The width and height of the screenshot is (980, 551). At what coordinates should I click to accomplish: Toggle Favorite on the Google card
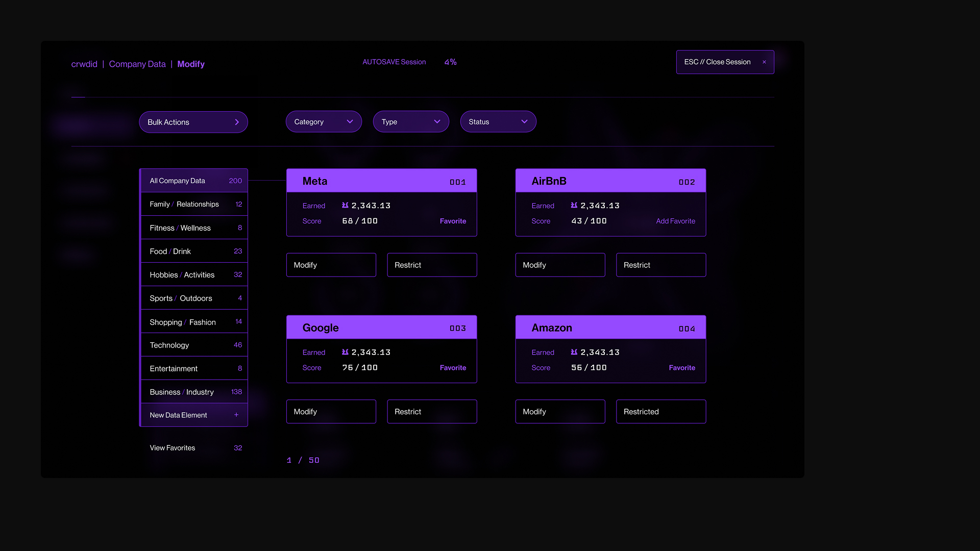pos(453,367)
